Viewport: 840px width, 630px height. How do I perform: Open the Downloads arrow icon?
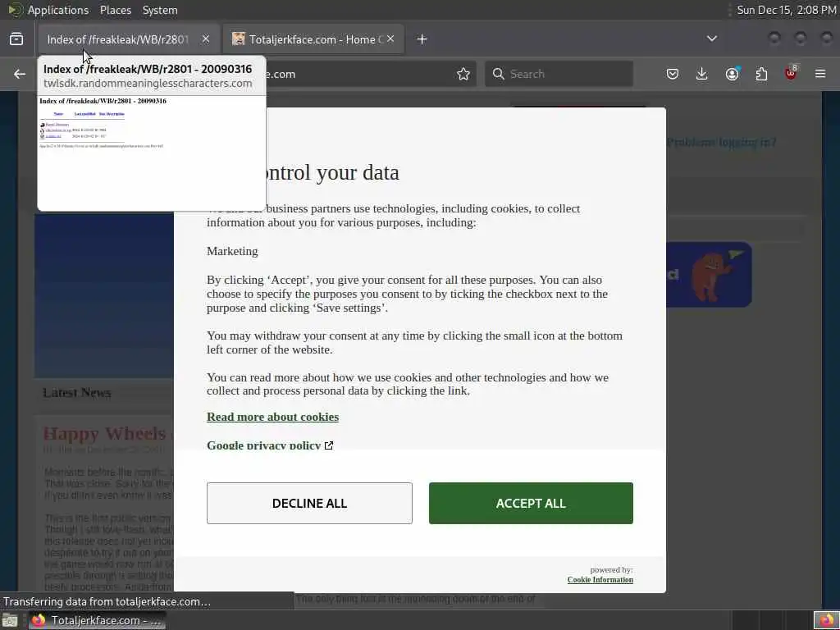pos(702,74)
